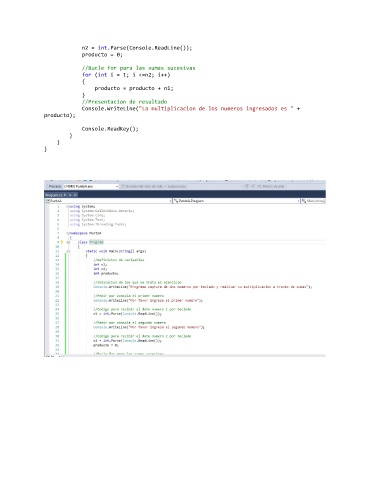Collapse the class Program outline block
Image resolution: width=370 pixels, height=480 pixels.
point(68,242)
